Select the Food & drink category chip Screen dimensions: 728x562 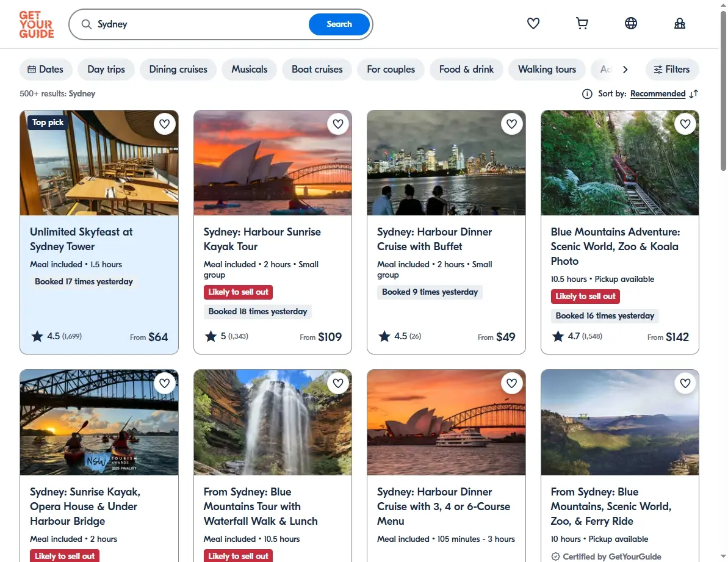pyautogui.click(x=466, y=69)
